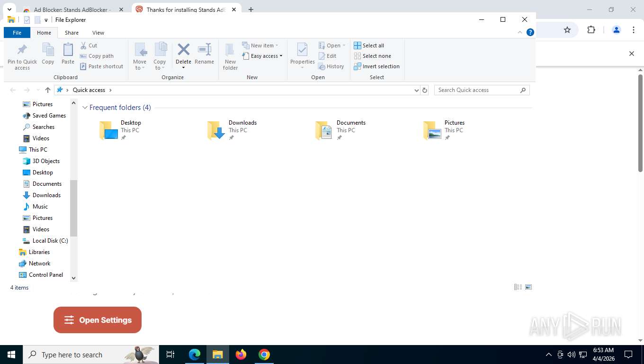
Task: Open the Chrome tab search dropdown
Action: (9, 9)
